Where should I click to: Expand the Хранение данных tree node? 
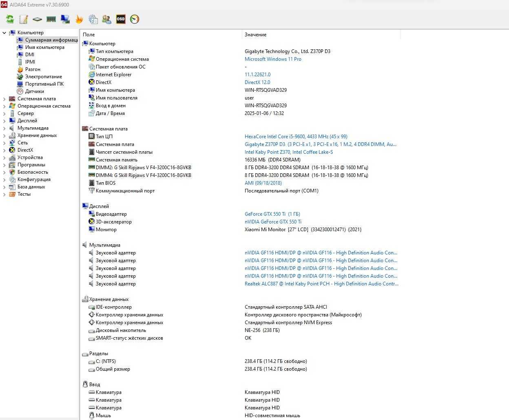[x=4, y=135]
